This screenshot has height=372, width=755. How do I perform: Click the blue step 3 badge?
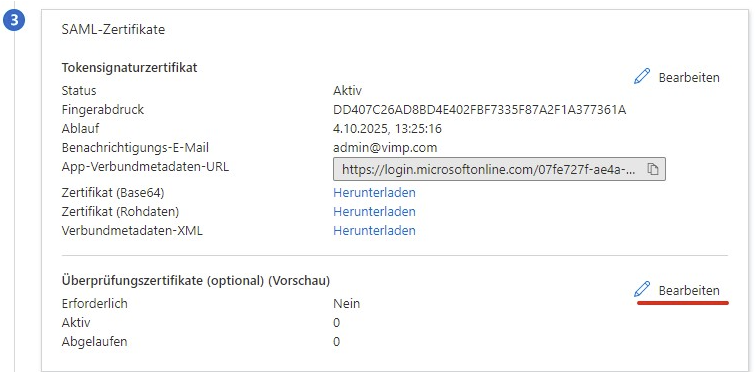[14, 23]
